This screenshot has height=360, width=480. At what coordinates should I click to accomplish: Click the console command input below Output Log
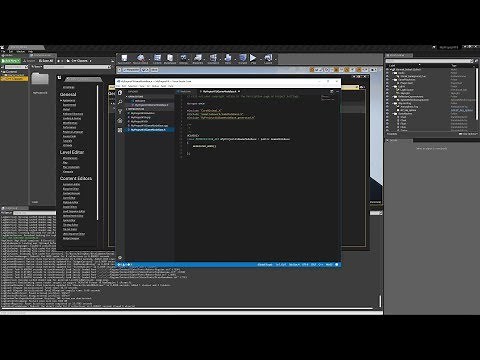(x=192, y=313)
